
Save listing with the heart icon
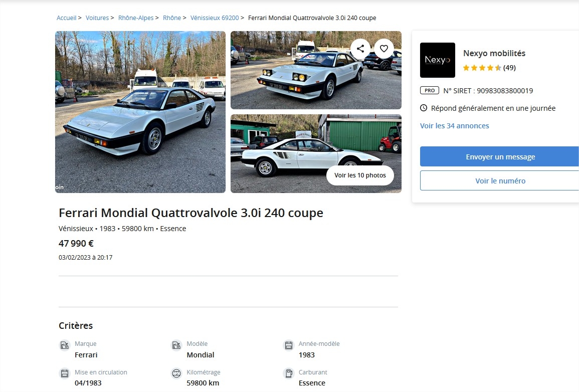pos(384,49)
